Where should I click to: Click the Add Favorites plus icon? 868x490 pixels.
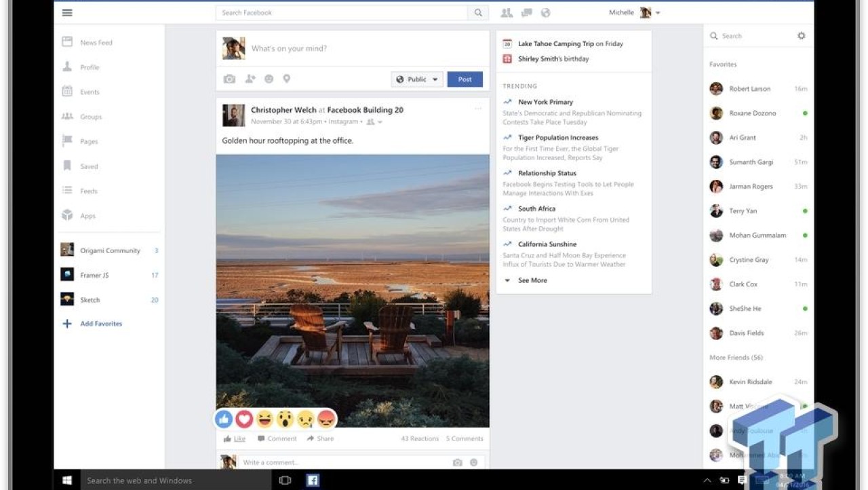point(67,324)
